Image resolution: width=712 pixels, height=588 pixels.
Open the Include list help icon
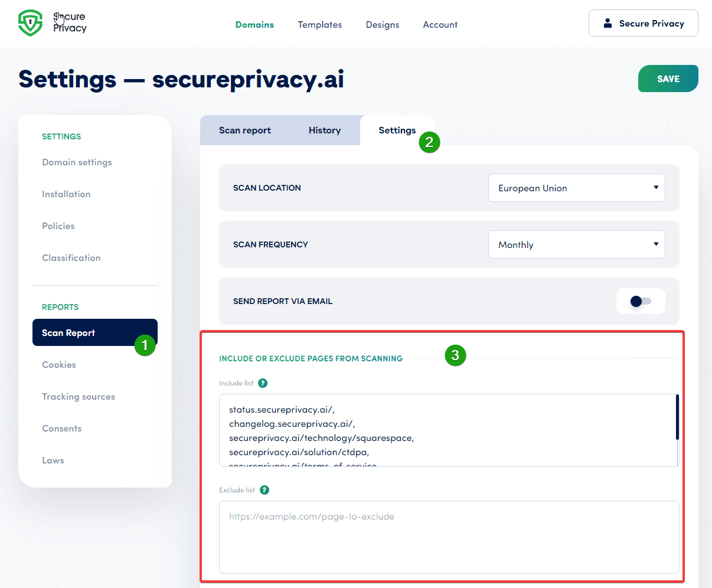[263, 383]
